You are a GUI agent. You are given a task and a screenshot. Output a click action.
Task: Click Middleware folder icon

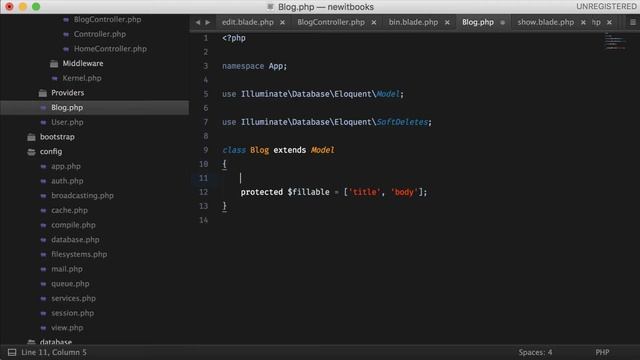54,64
